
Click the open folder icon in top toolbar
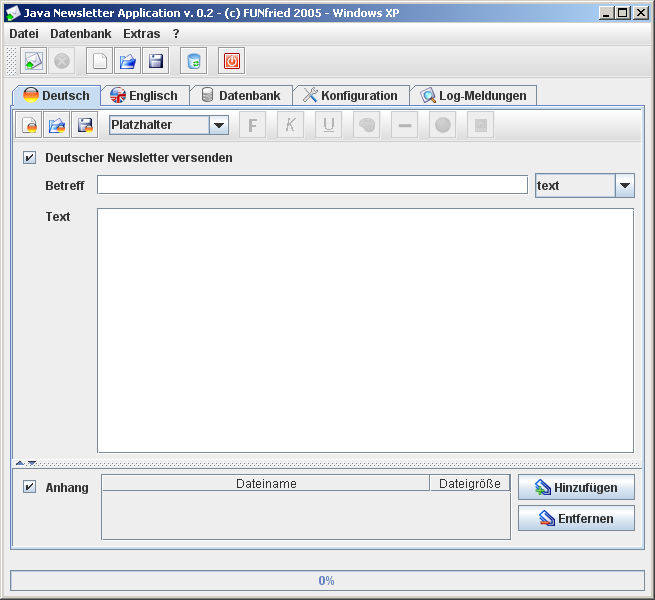[x=127, y=61]
